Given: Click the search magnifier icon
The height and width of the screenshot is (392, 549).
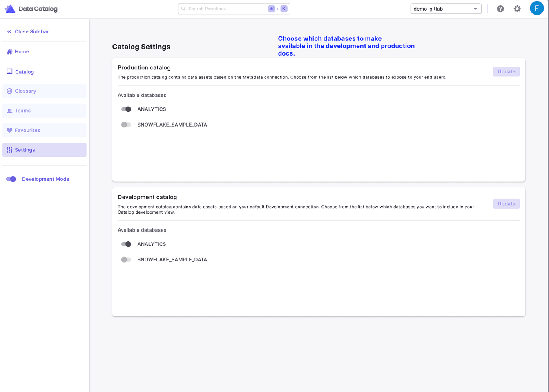Looking at the screenshot, I should [x=183, y=9].
